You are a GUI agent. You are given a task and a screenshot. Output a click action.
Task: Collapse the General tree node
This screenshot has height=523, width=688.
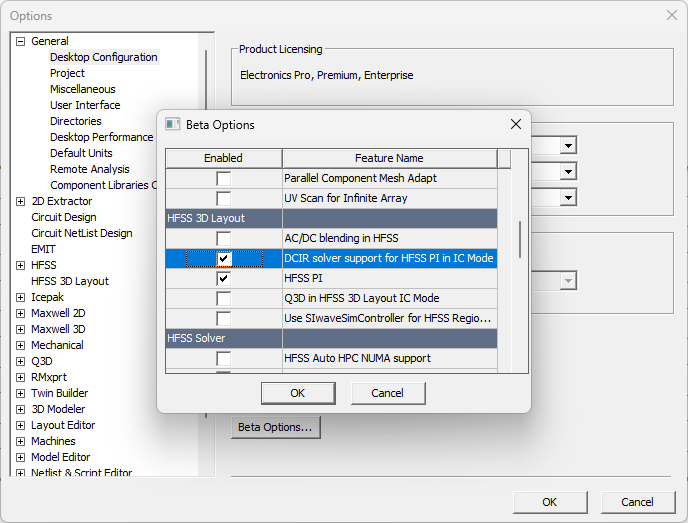pyautogui.click(x=20, y=41)
